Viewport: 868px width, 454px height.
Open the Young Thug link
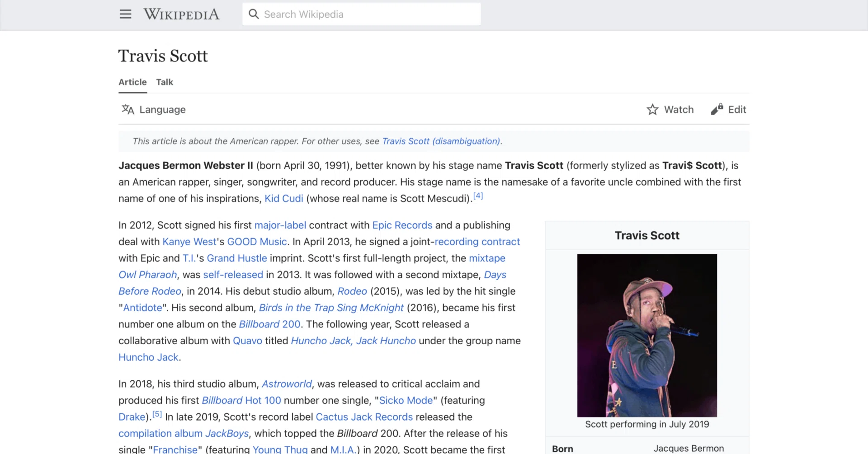(x=280, y=449)
